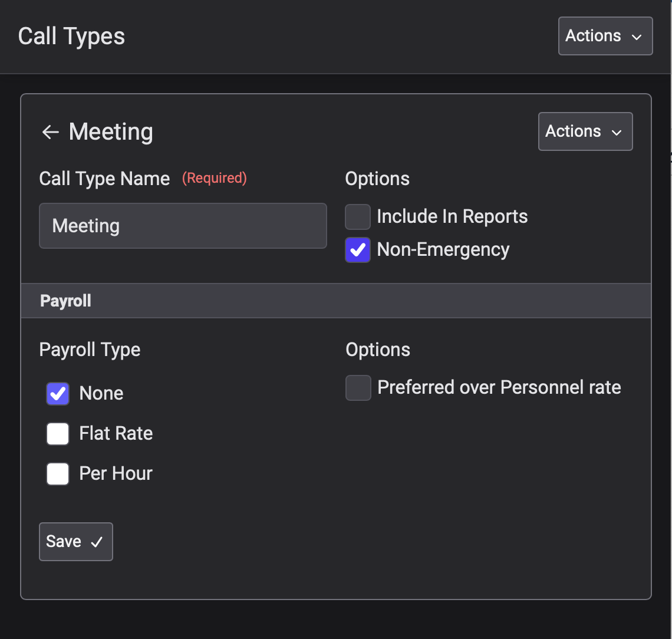
Task: Click the Payroll section header
Action: [336, 301]
